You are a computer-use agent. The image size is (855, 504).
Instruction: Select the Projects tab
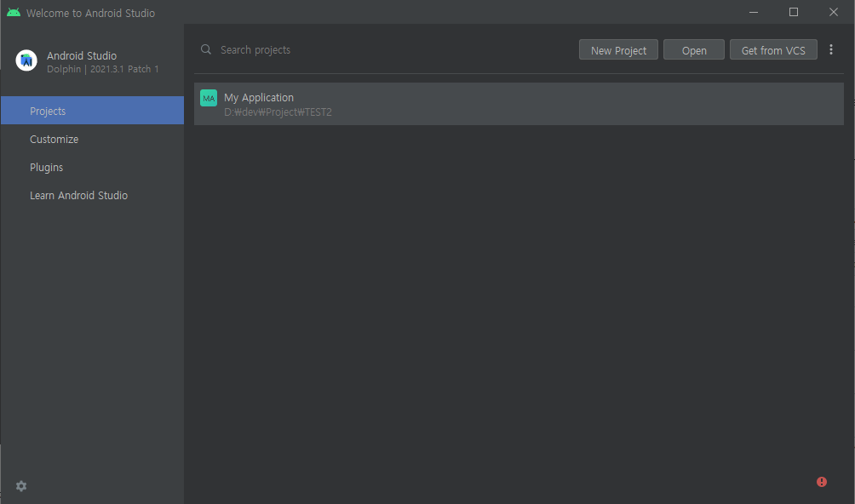point(92,111)
